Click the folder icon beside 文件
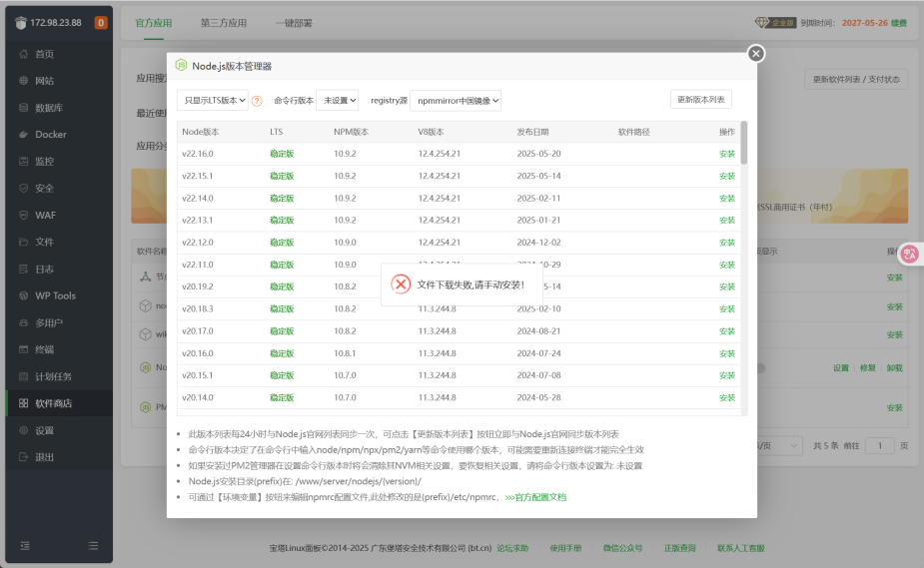The width and height of the screenshot is (924, 568). pyautogui.click(x=24, y=242)
